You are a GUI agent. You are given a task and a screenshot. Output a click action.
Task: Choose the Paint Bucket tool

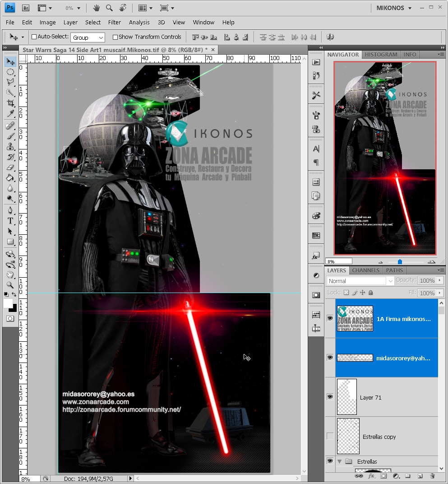point(10,178)
